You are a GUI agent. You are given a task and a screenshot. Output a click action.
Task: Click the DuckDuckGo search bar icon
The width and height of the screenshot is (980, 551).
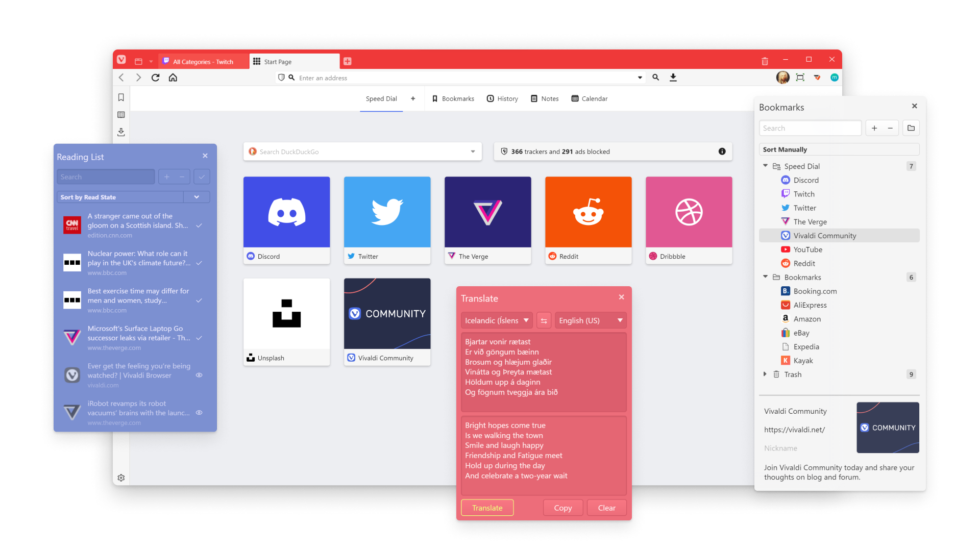[x=255, y=151]
